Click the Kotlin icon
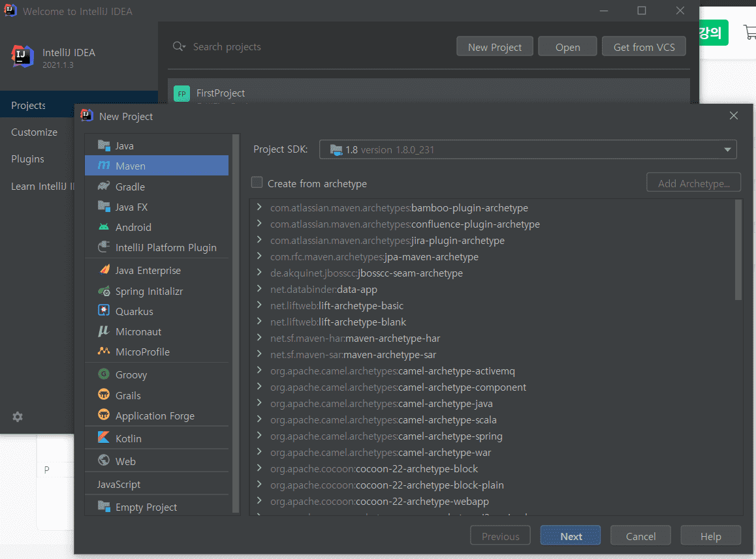This screenshot has width=756, height=559. [104, 438]
